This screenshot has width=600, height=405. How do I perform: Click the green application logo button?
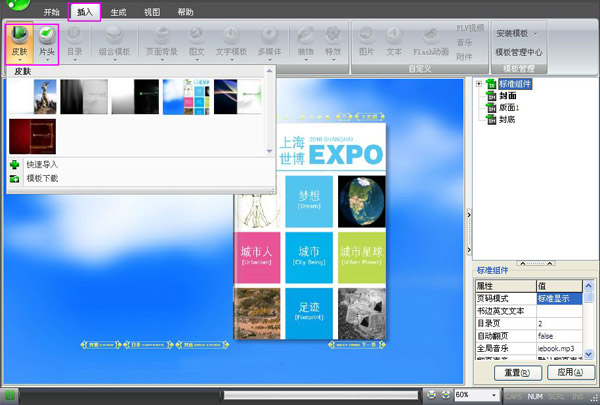18,4
